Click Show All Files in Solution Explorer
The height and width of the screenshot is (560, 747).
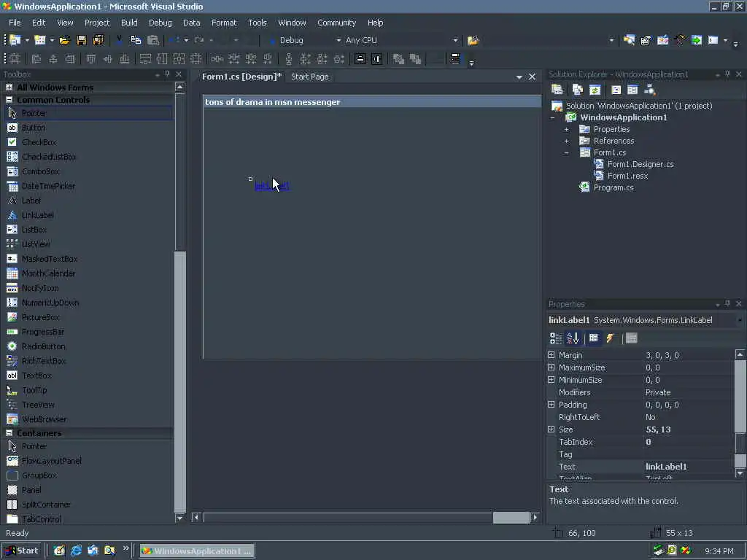click(x=578, y=90)
